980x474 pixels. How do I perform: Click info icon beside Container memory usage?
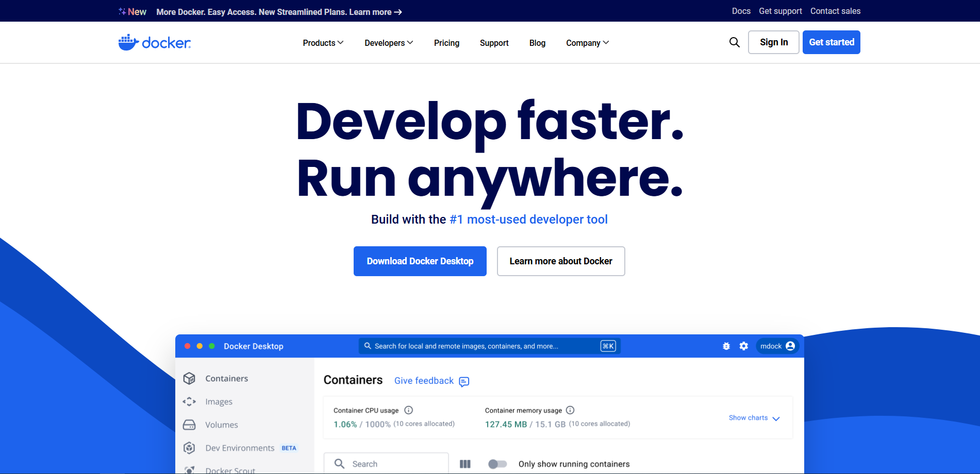point(570,410)
